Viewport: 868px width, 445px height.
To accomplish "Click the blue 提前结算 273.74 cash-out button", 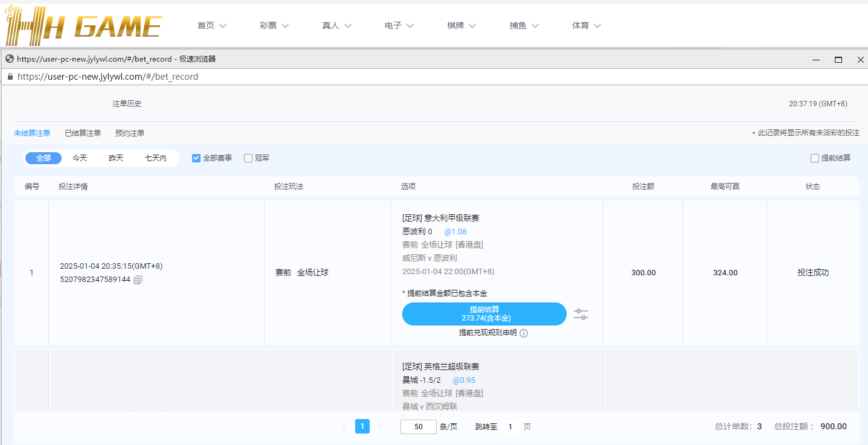I will (484, 313).
